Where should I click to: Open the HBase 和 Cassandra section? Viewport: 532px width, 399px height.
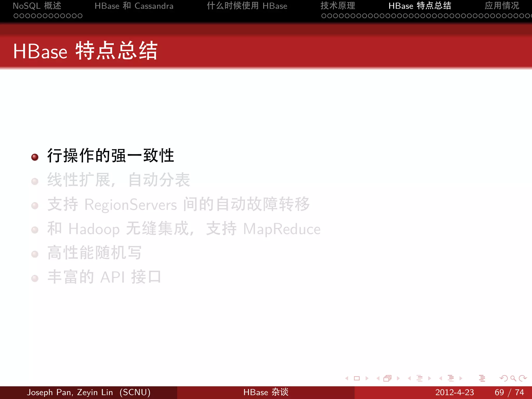tap(134, 6)
